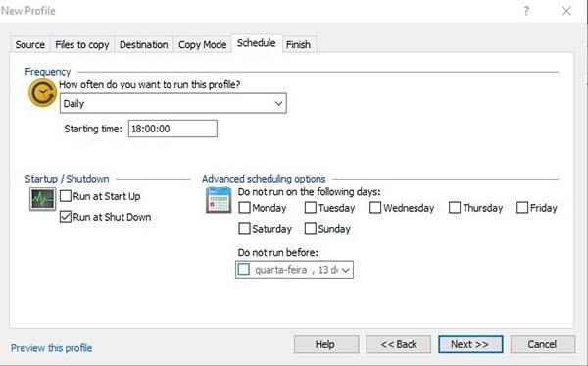Click the Startup / Shutdown heading
This screenshot has width=588, height=366.
pyautogui.click(x=67, y=179)
